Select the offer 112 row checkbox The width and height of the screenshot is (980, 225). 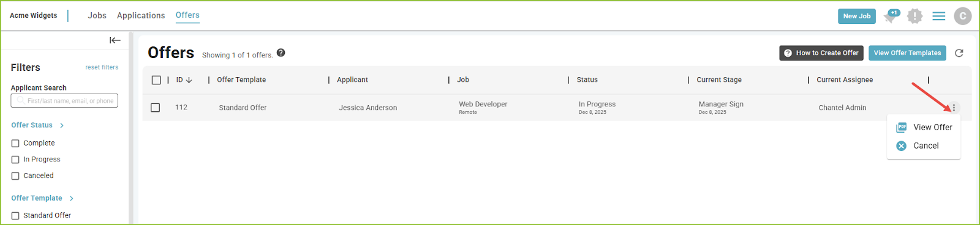(x=156, y=108)
